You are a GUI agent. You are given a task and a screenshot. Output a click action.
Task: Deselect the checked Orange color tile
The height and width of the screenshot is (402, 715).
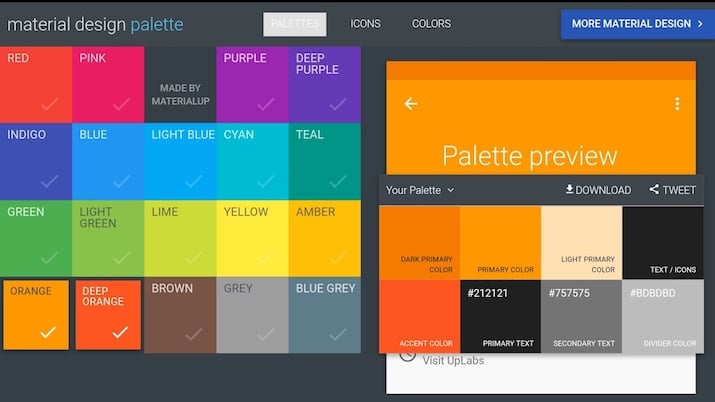(x=36, y=315)
